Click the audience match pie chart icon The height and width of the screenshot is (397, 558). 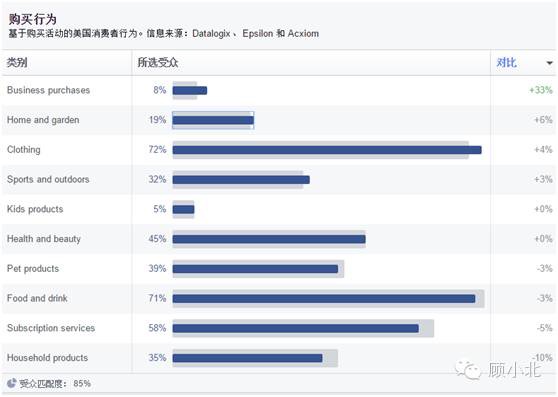(x=11, y=383)
